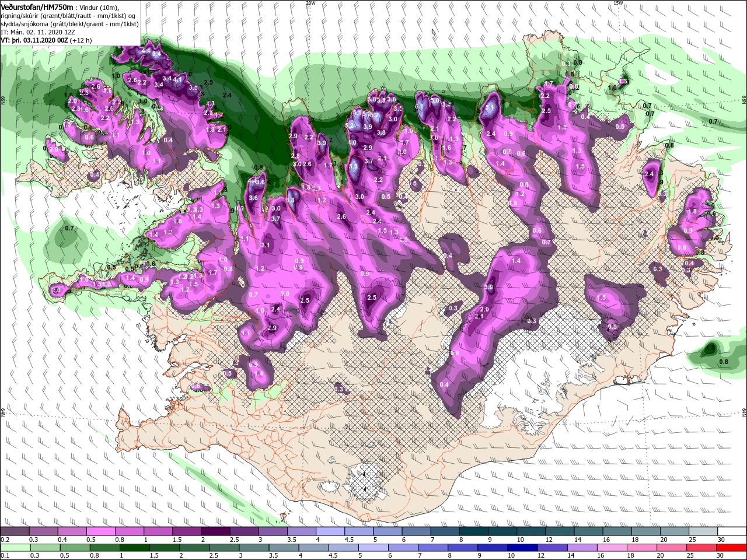
Task: Click the 'slydda/snjókoma' legend description line
Action: tap(69, 24)
